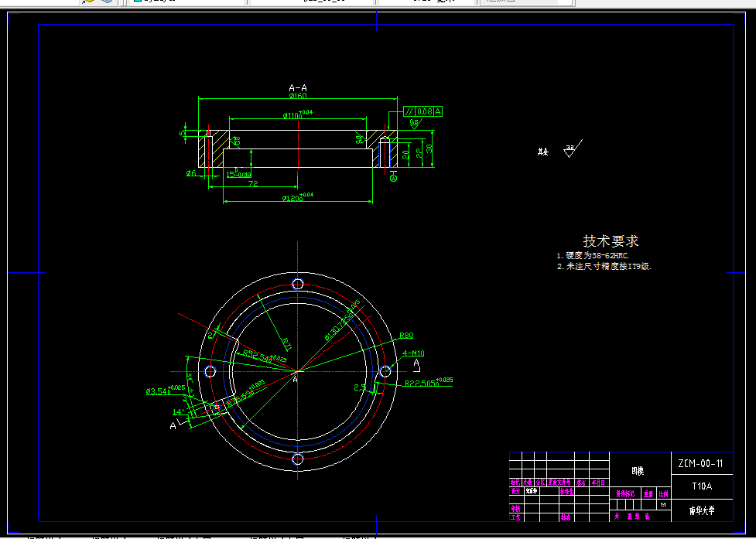Select the 设计 title block label

click(x=516, y=492)
